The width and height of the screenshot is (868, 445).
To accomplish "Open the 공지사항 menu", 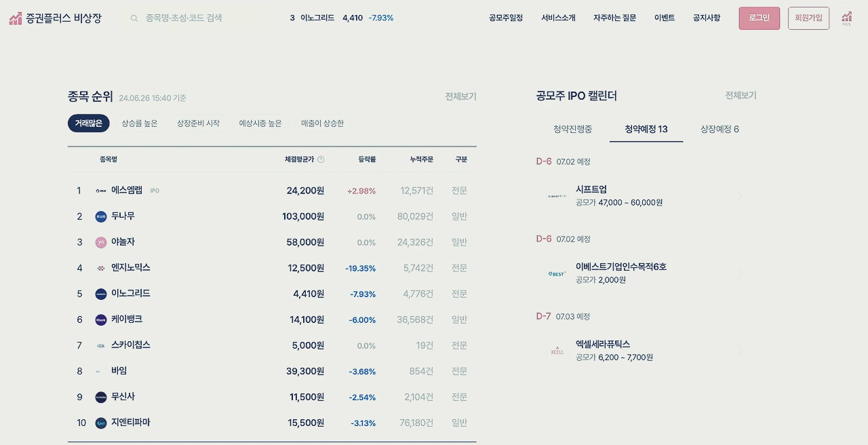I will tap(707, 18).
